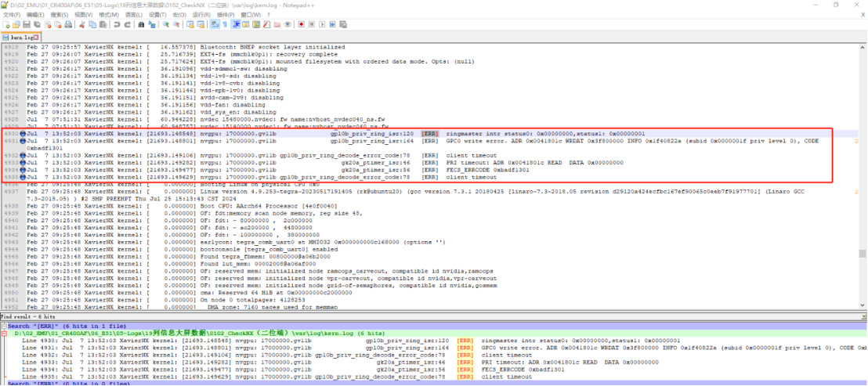The height and width of the screenshot is (386, 868).
Task: Click the Close All toolbar icon
Action: (x=58, y=24)
